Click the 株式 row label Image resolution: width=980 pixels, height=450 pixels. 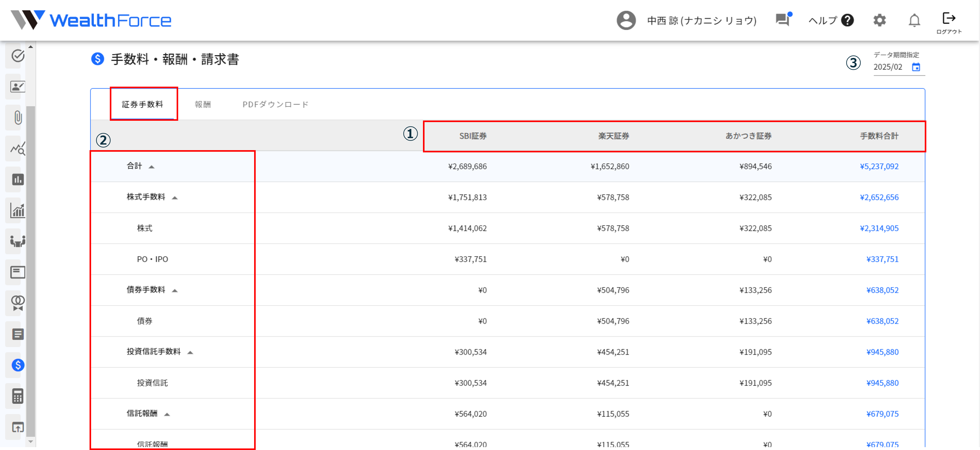coord(145,228)
